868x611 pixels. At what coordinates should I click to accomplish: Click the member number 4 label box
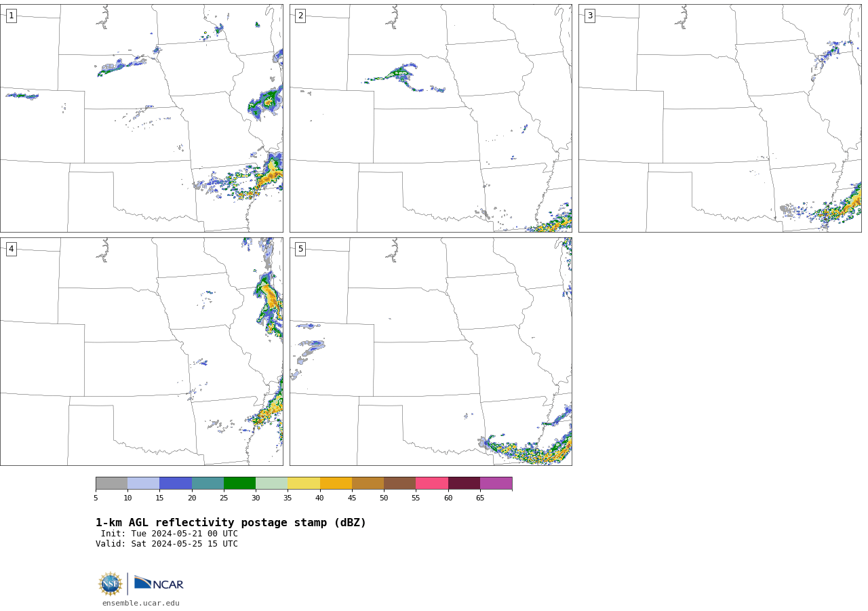click(x=11, y=249)
